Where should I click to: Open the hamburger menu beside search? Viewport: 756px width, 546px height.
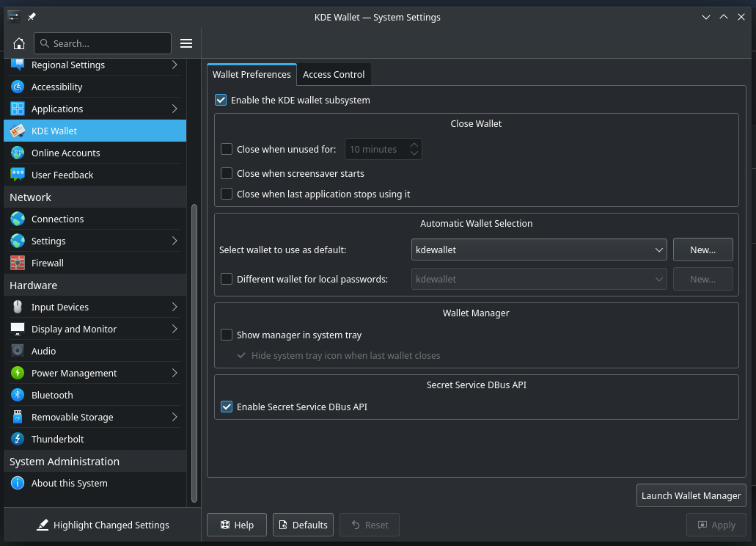coord(186,43)
